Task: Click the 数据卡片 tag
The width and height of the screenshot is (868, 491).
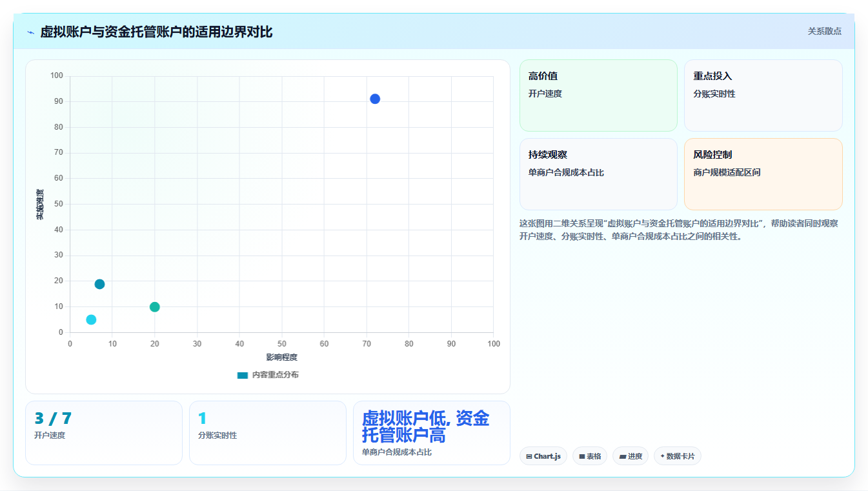Action: (x=678, y=456)
